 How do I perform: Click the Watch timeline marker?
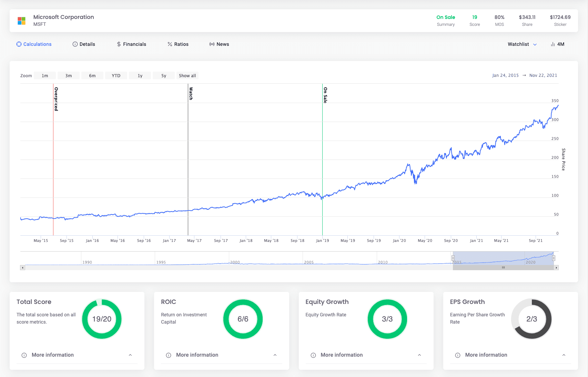191,93
